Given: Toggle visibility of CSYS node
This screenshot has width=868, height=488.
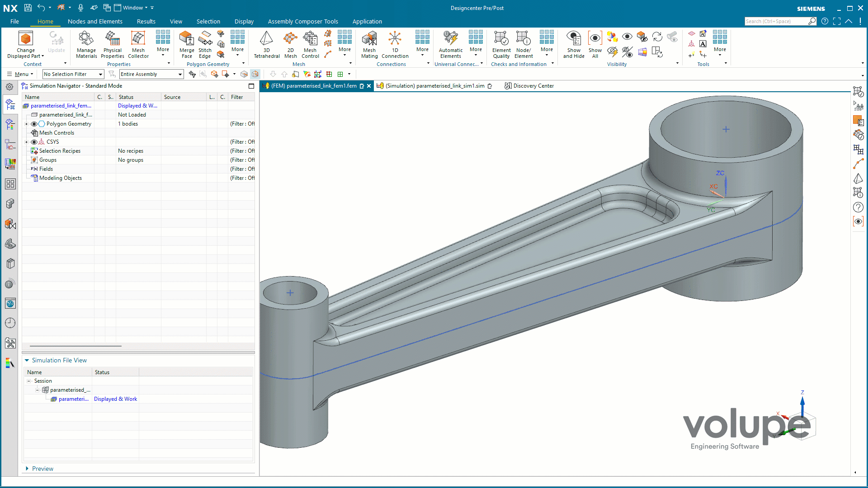Looking at the screenshot, I should pyautogui.click(x=34, y=142).
